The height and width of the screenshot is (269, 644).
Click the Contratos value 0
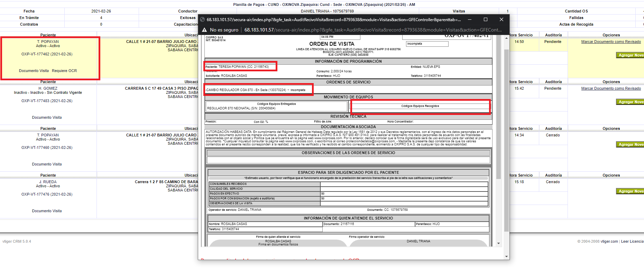coord(101,24)
